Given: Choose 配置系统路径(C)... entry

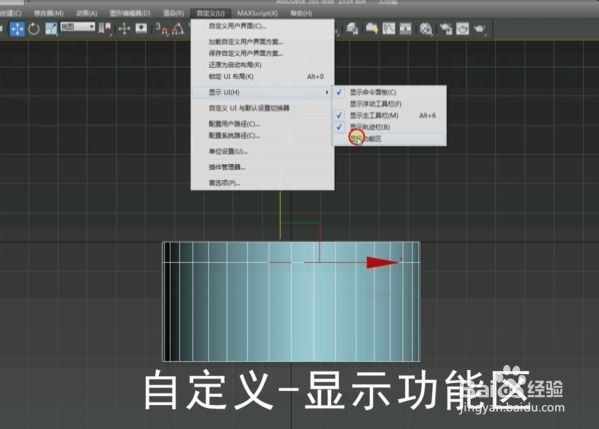Looking at the screenshot, I should pyautogui.click(x=262, y=136).
